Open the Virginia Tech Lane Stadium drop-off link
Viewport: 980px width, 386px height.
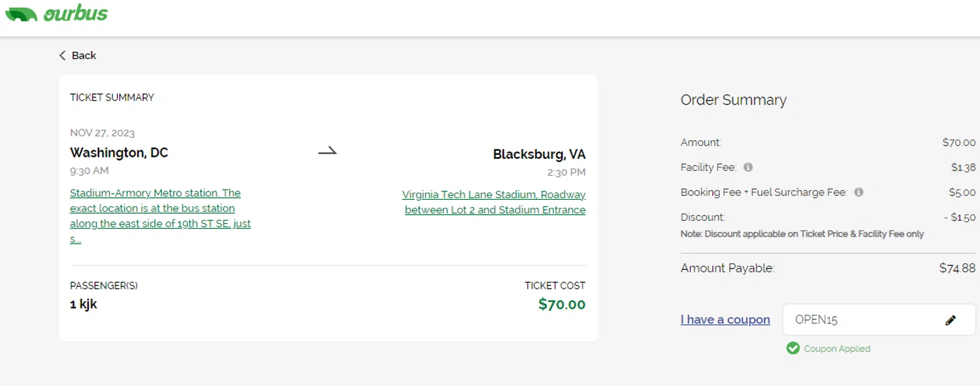tap(494, 202)
